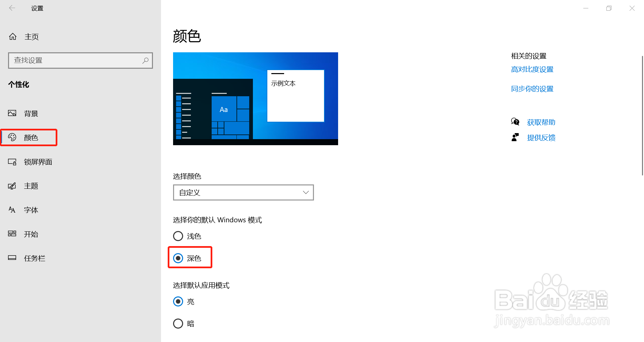Open the 开始 settings page
The height and width of the screenshot is (342, 644).
[x=31, y=234]
